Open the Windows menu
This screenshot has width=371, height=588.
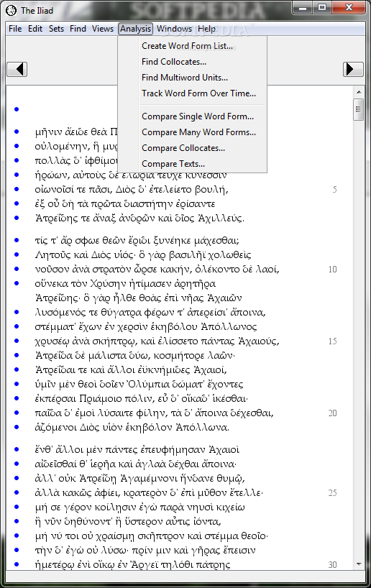[x=174, y=29]
